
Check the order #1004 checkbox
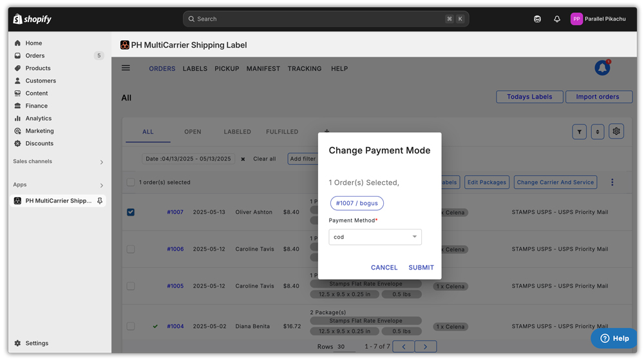131,326
